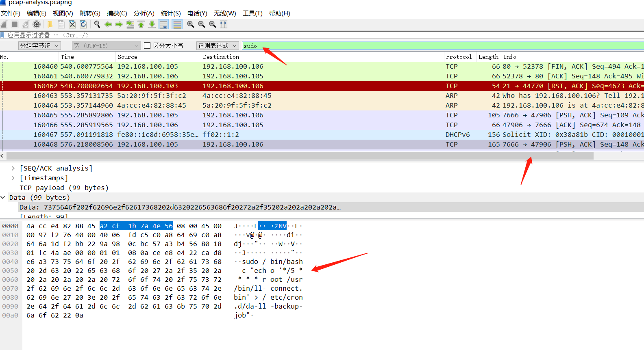
Task: Open the 工具(T) menu
Action: click(x=252, y=13)
